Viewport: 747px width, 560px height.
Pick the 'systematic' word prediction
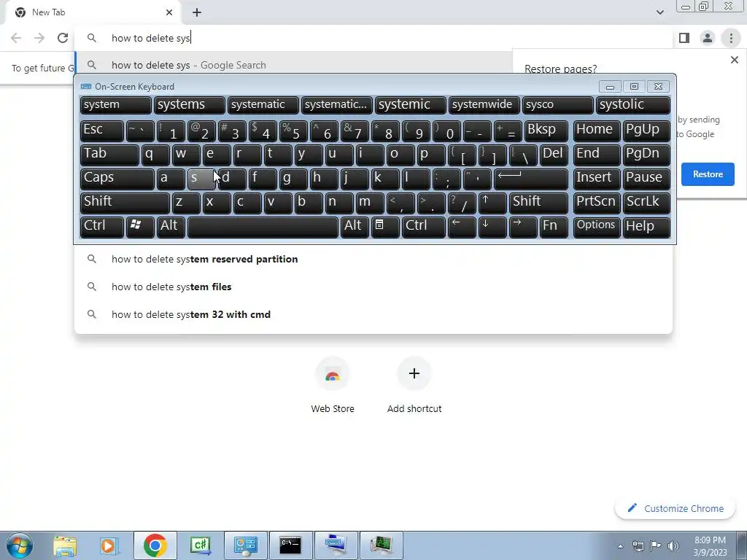coord(263,105)
